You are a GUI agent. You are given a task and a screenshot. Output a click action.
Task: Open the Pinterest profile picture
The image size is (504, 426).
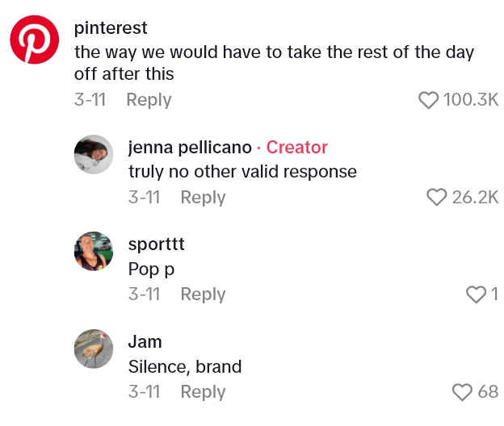pyautogui.click(x=34, y=40)
